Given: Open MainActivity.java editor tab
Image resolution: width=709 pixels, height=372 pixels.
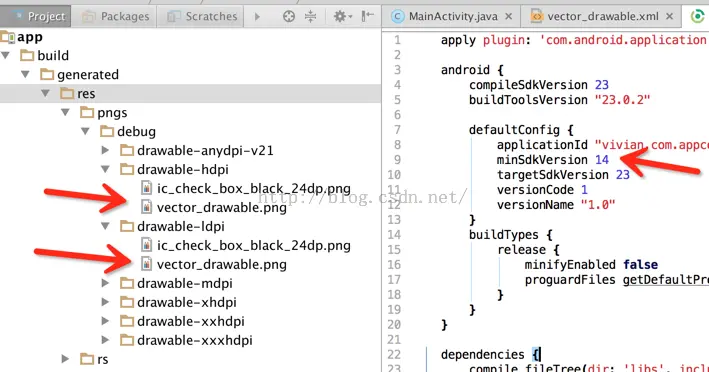Looking at the screenshot, I should [x=453, y=17].
